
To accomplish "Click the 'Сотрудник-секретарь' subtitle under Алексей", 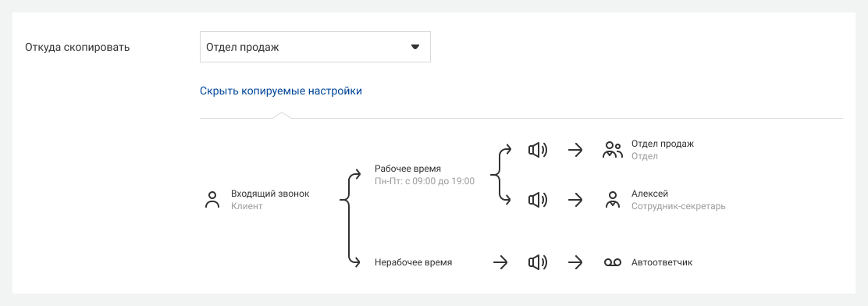I will [678, 206].
